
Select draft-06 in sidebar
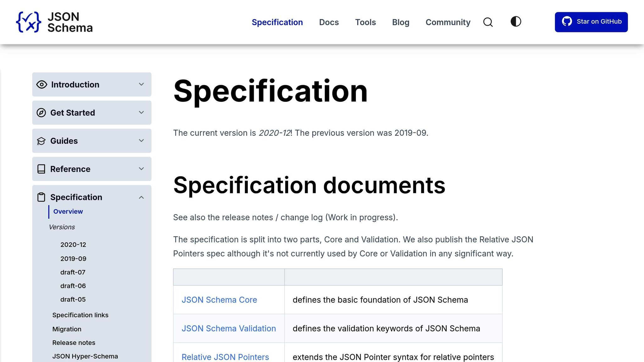[x=73, y=286]
